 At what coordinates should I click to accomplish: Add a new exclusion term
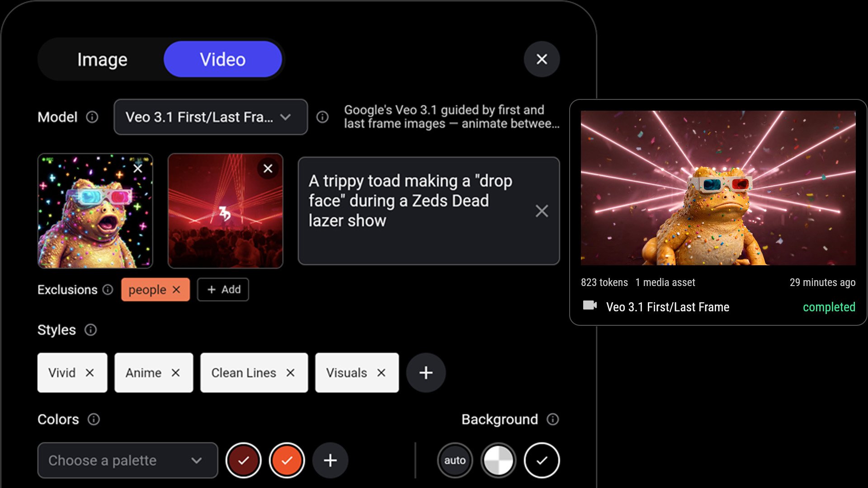(222, 290)
